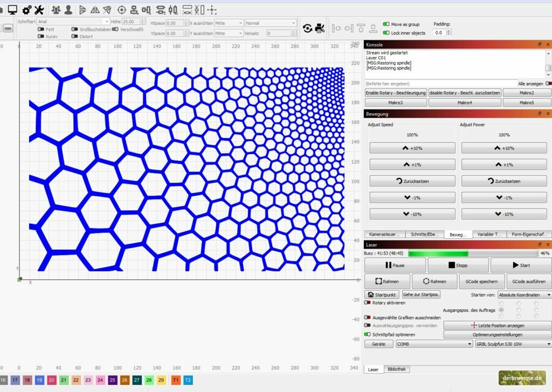Click the mirror horizontally triangles icon

tap(95, 10)
